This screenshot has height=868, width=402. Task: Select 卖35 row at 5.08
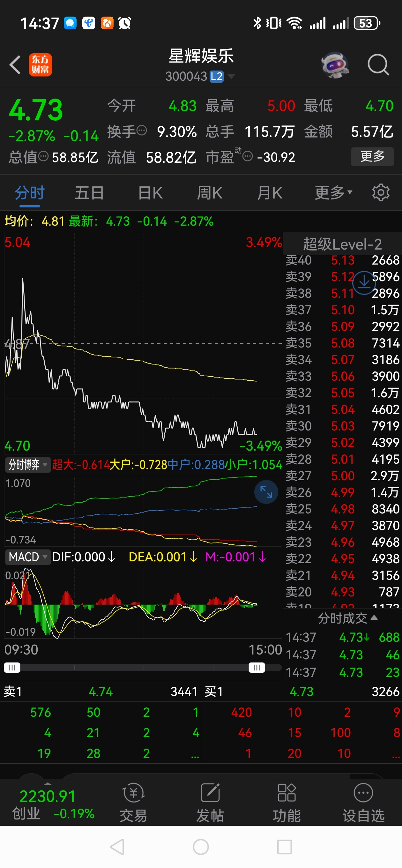click(x=342, y=343)
